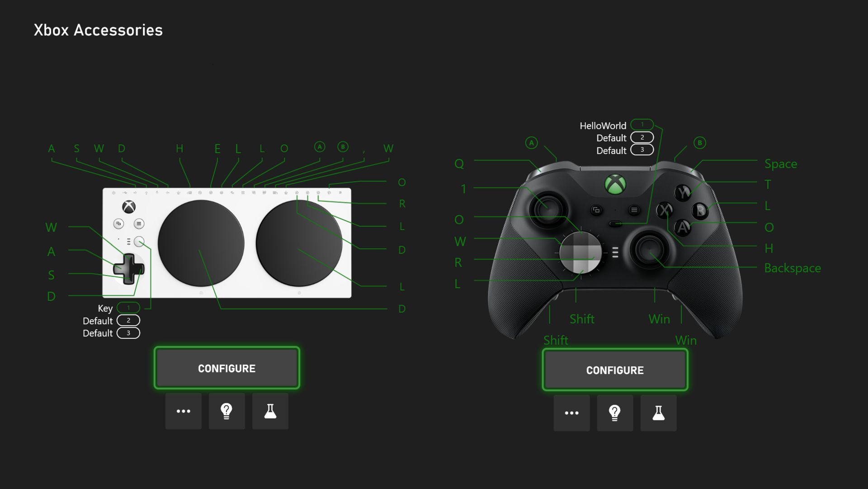Click the light bulb tips icon on Adaptive Controller
The image size is (868, 489).
(x=226, y=411)
